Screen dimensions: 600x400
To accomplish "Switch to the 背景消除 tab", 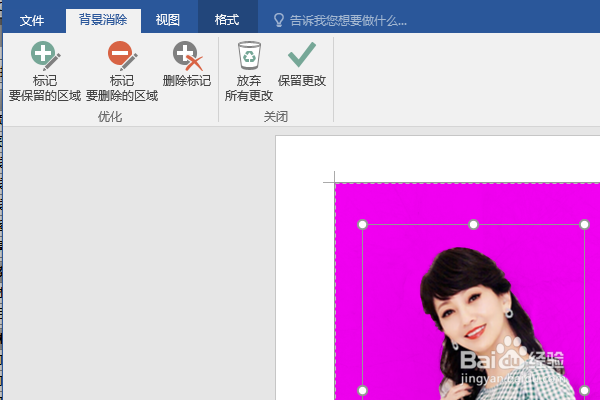I will pyautogui.click(x=103, y=20).
